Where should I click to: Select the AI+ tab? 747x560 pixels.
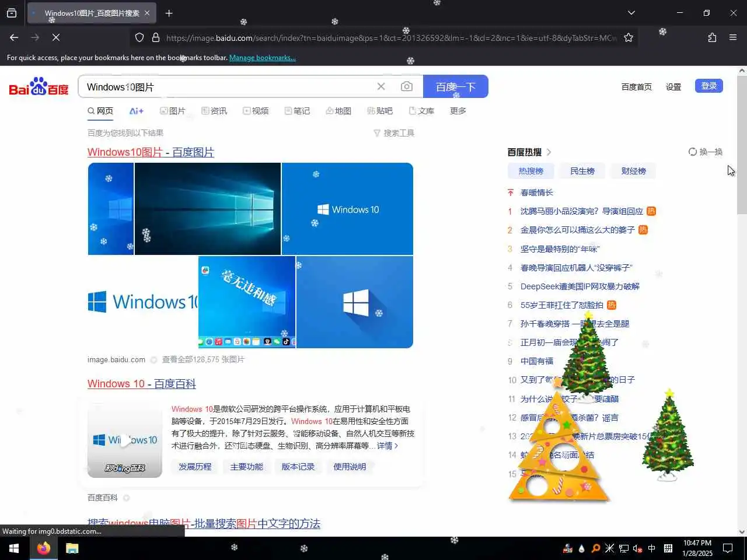[x=136, y=111]
